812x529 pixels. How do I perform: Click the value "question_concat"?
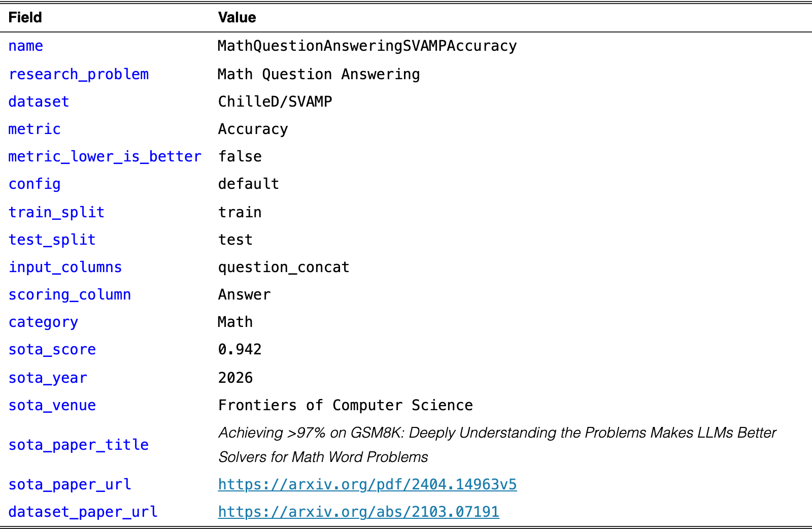click(x=284, y=267)
